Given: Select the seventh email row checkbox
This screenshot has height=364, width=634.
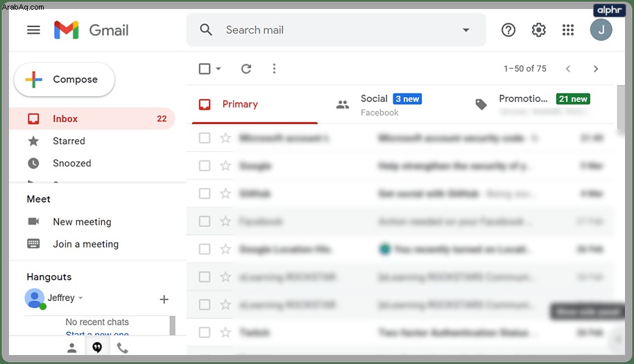Looking at the screenshot, I should [x=205, y=304].
